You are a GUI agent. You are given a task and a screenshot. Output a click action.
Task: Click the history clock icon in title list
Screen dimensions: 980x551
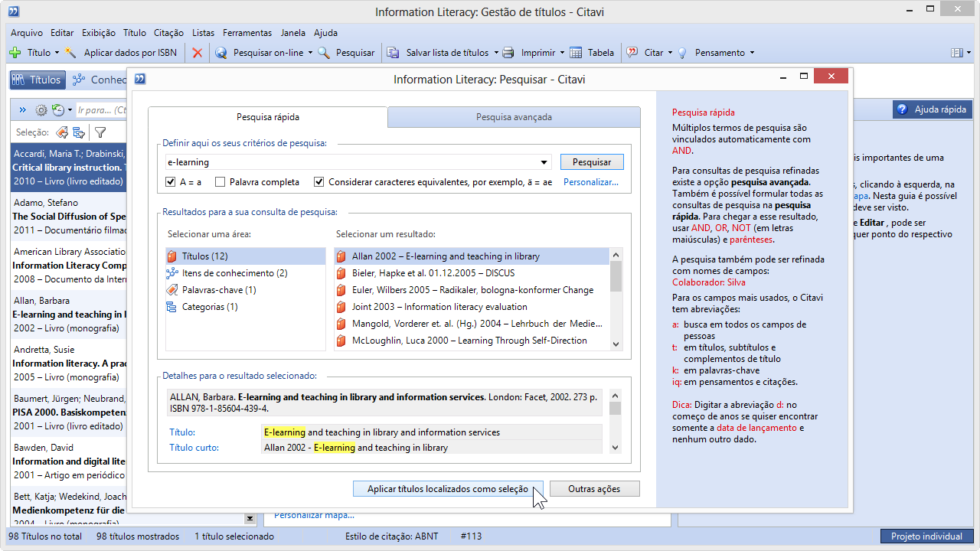[x=57, y=110]
